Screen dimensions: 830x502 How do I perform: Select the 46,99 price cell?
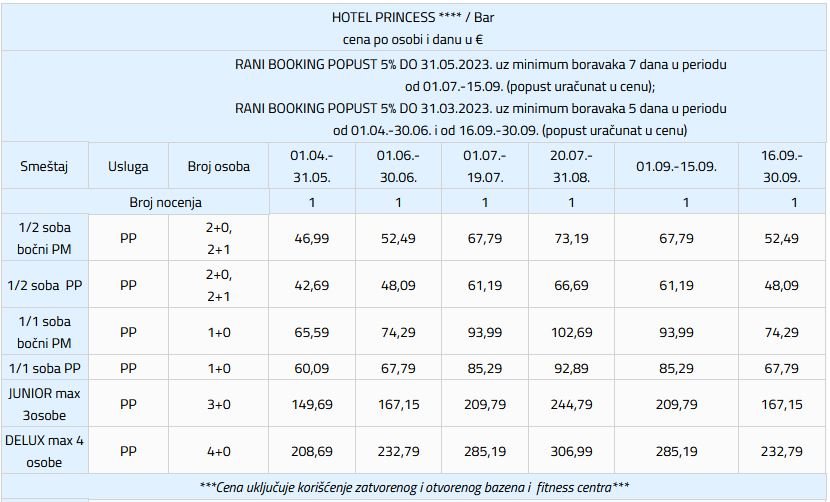pos(312,238)
